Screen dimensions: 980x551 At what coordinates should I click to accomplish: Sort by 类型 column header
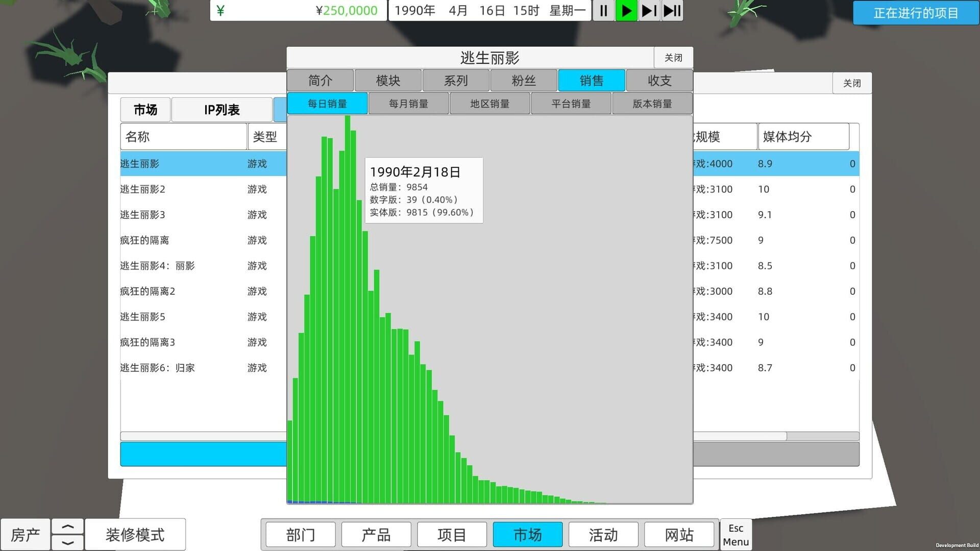coord(267,137)
